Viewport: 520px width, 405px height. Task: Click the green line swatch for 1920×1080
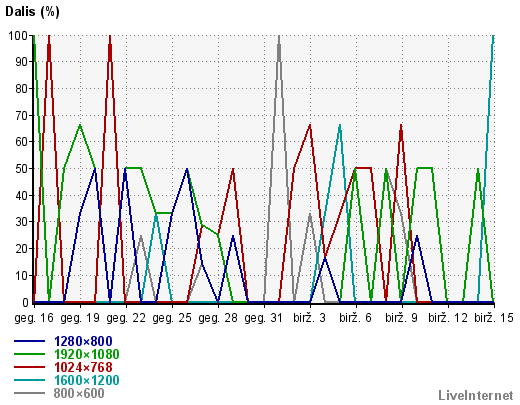click(29, 354)
